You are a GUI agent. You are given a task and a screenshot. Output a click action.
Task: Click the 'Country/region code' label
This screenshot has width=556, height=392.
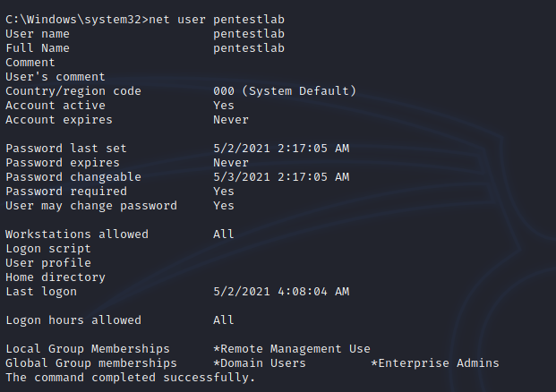[x=73, y=91]
